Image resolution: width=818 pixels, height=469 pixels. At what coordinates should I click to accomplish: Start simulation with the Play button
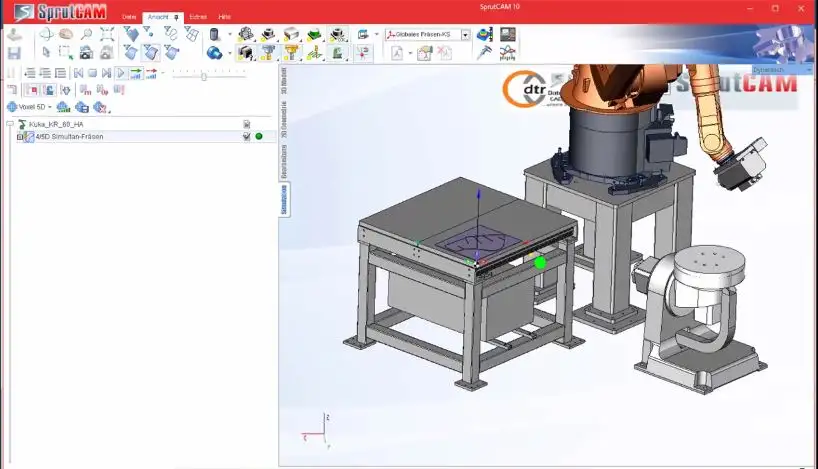[121, 73]
